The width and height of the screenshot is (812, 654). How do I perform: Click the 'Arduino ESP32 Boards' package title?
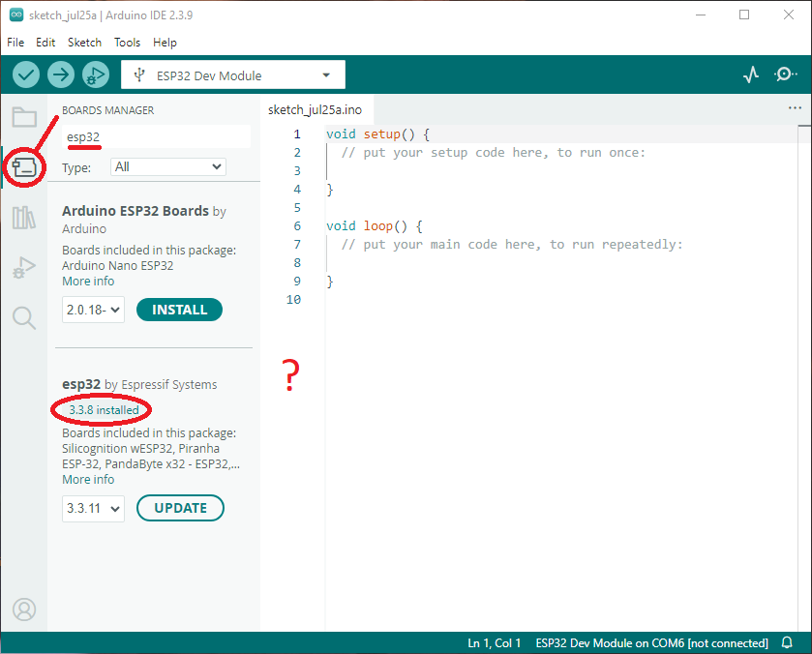pyautogui.click(x=135, y=211)
